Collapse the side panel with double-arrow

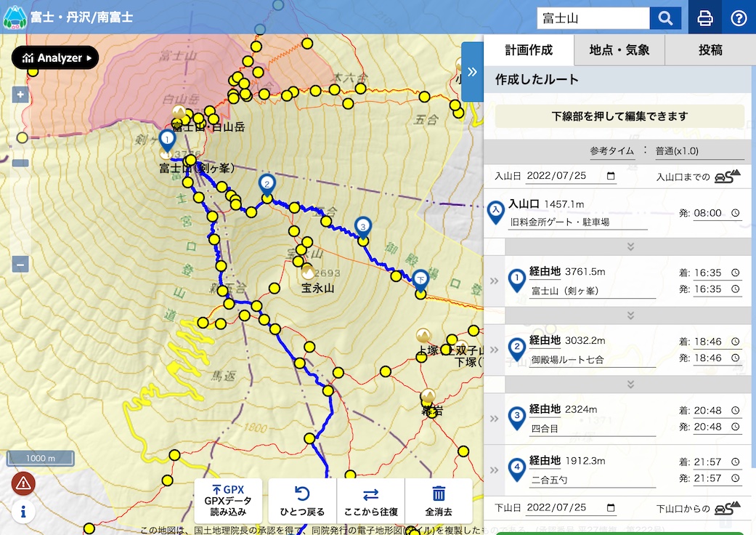click(x=472, y=72)
